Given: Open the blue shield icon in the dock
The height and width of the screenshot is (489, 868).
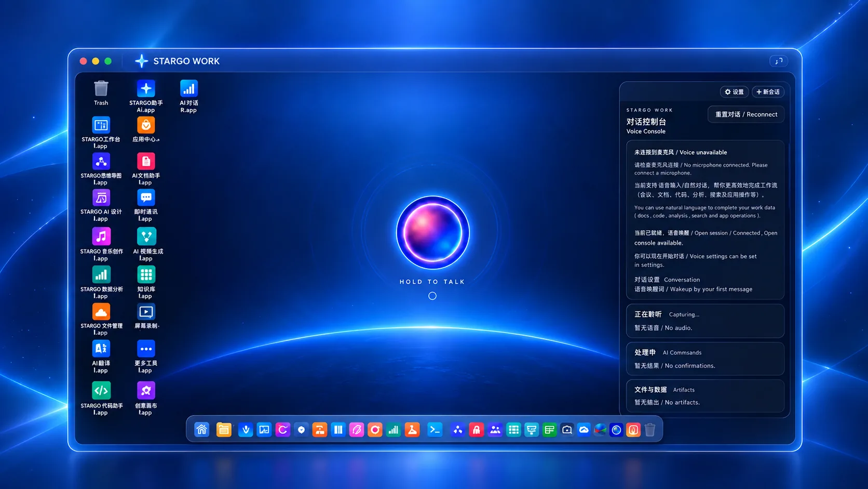Looking at the screenshot, I should pyautogui.click(x=302, y=430).
